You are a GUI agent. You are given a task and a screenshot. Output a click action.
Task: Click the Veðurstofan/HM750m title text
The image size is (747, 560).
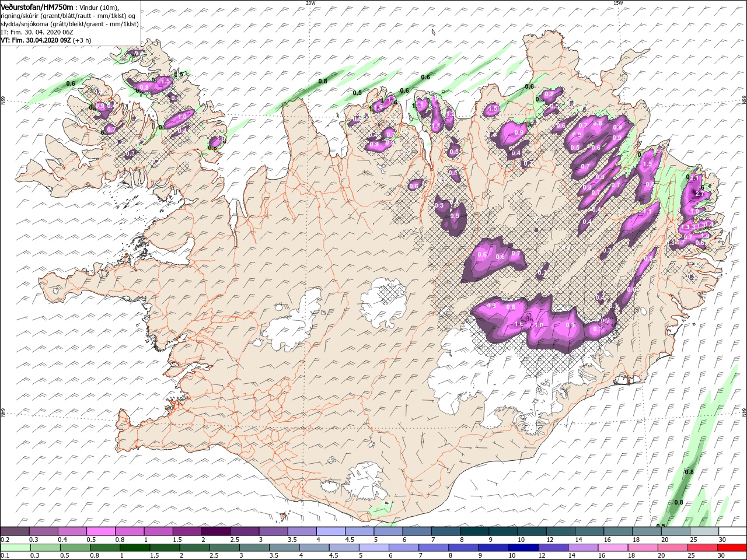[x=37, y=7]
